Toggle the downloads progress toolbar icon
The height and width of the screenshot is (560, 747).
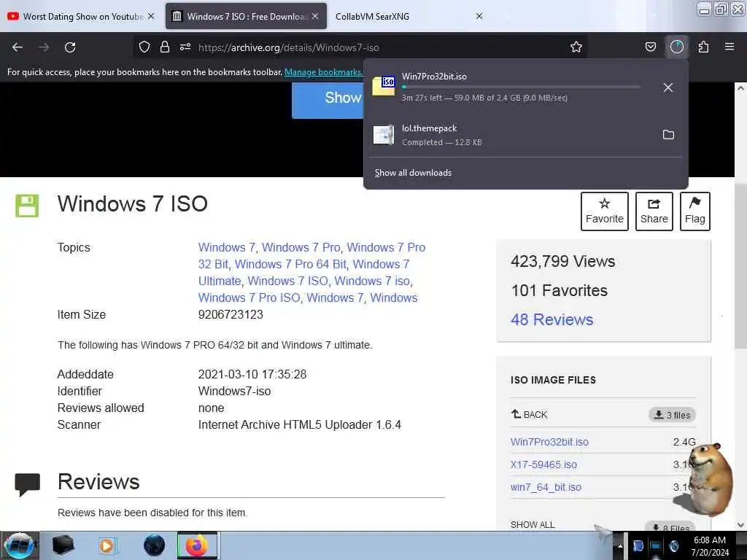(676, 47)
